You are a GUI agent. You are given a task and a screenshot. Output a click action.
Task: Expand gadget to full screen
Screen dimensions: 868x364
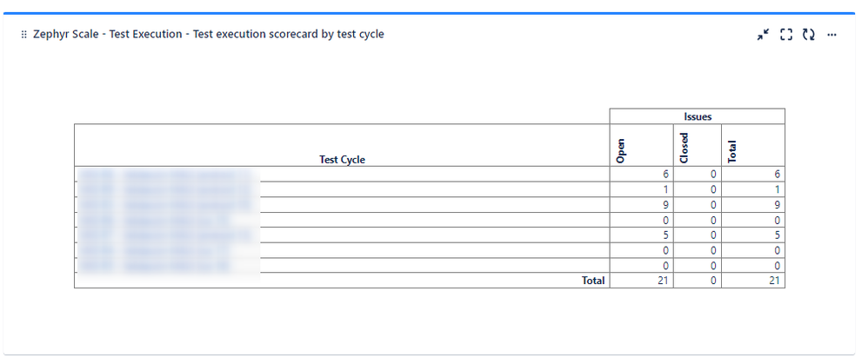786,35
